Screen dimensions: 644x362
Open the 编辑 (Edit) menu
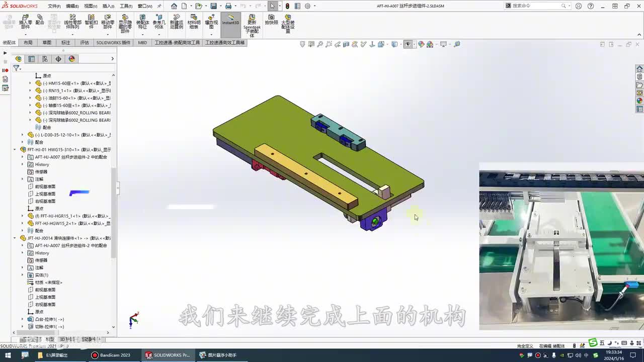tap(72, 6)
